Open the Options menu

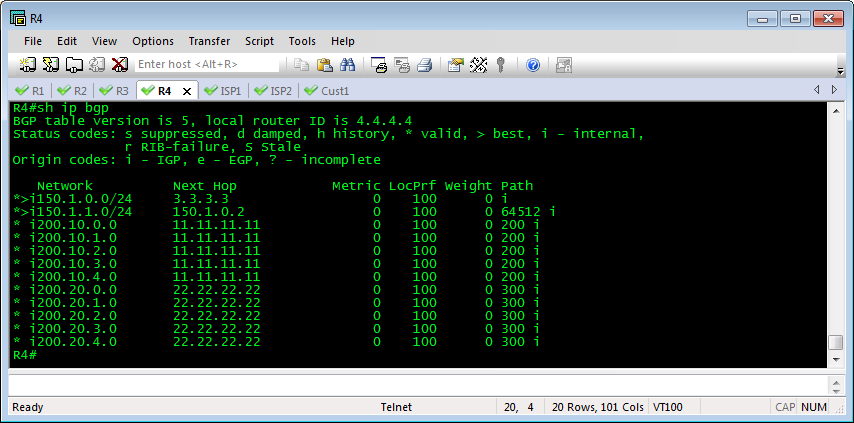(153, 41)
